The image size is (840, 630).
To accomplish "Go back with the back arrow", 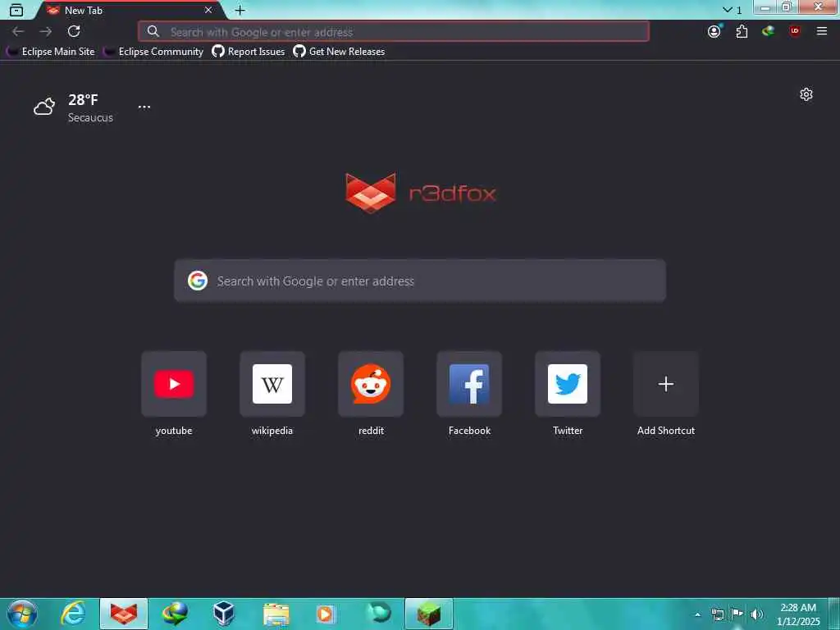I will click(x=18, y=32).
